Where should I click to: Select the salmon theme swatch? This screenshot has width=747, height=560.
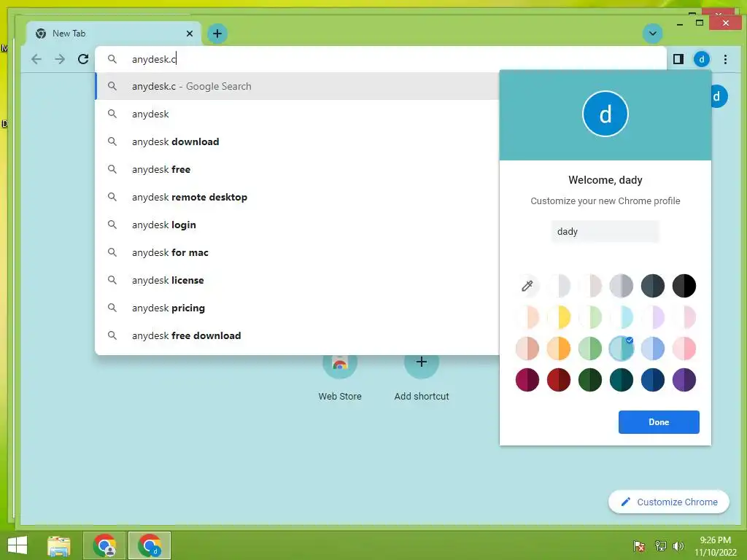[x=527, y=349]
